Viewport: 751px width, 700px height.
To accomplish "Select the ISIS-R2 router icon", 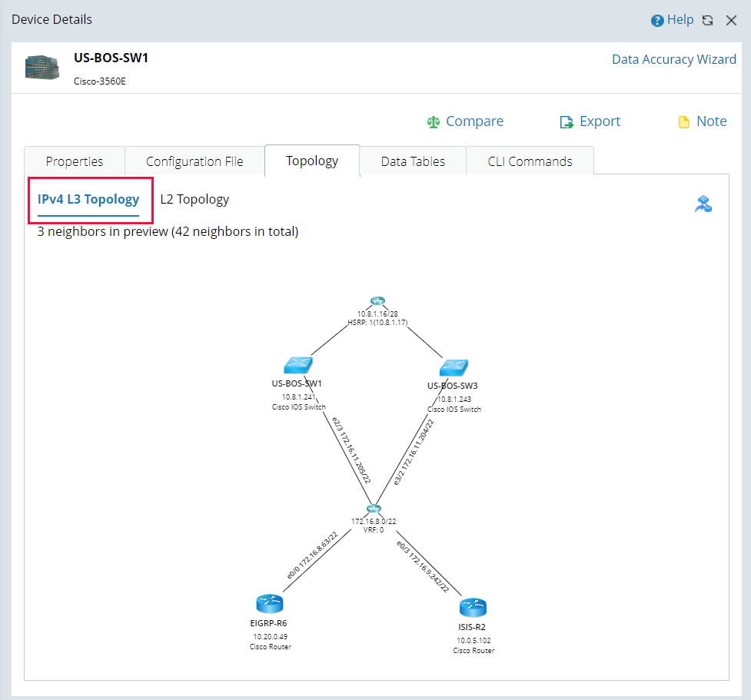I will point(473,608).
